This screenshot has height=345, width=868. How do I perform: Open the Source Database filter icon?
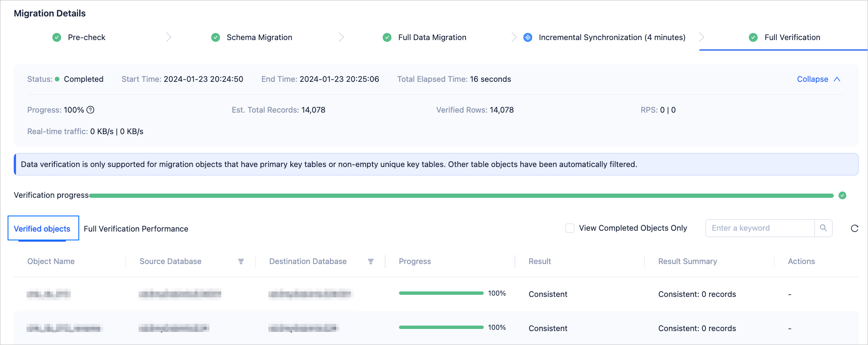[x=241, y=261]
